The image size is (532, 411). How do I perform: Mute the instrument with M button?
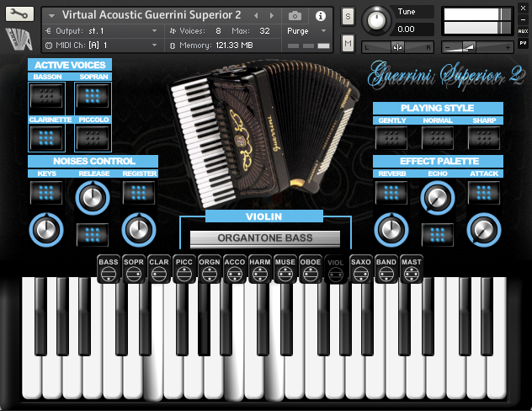tap(348, 43)
